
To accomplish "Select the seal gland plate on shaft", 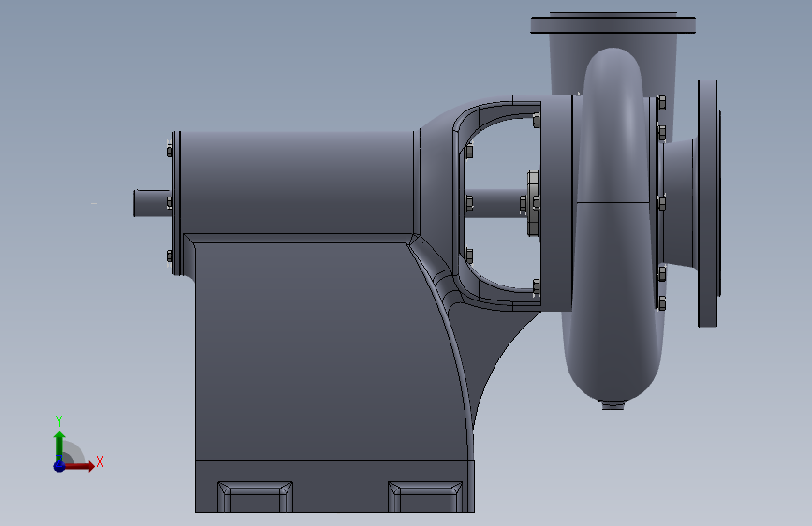I will pos(533,203).
